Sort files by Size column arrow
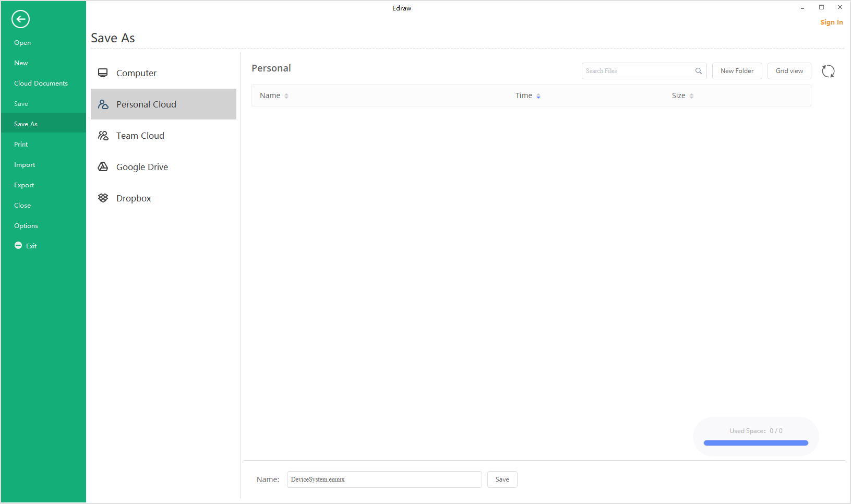This screenshot has height=504, width=851. coord(691,96)
